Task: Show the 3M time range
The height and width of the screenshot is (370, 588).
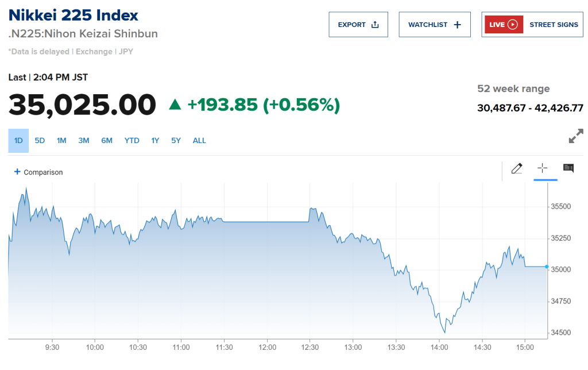Action: pos(84,141)
